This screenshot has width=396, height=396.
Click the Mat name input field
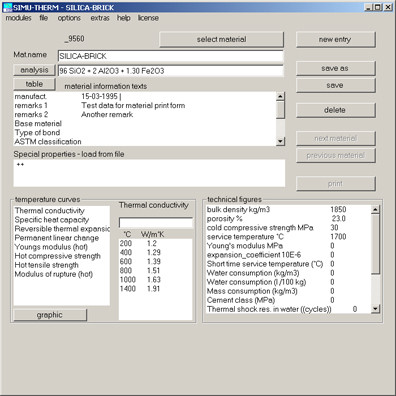[x=170, y=56]
